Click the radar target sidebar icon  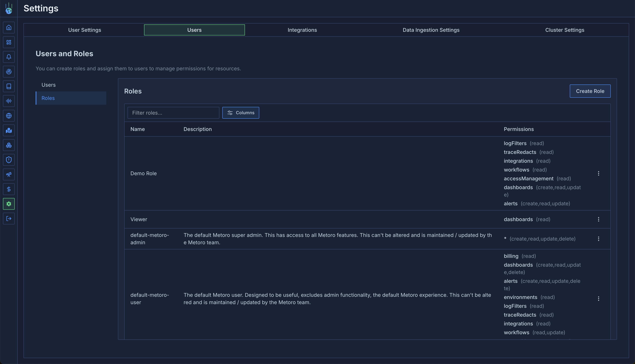point(9,72)
